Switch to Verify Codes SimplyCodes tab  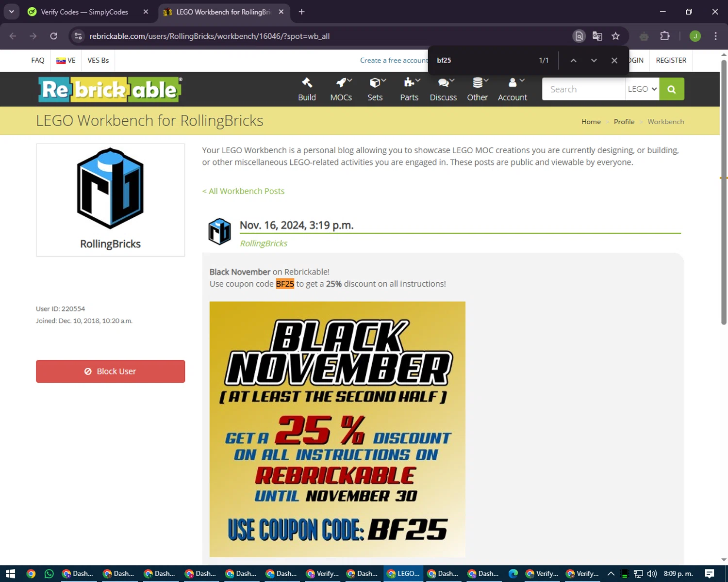(84, 12)
